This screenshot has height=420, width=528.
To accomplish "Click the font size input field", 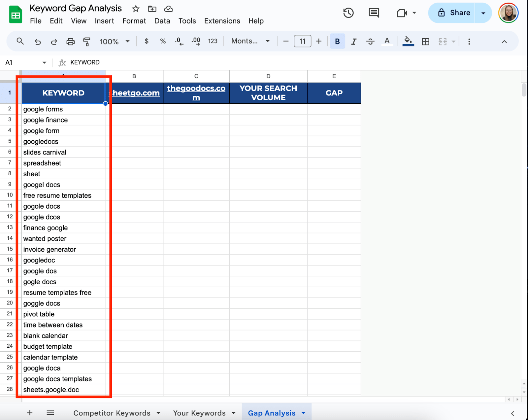I will (x=302, y=41).
